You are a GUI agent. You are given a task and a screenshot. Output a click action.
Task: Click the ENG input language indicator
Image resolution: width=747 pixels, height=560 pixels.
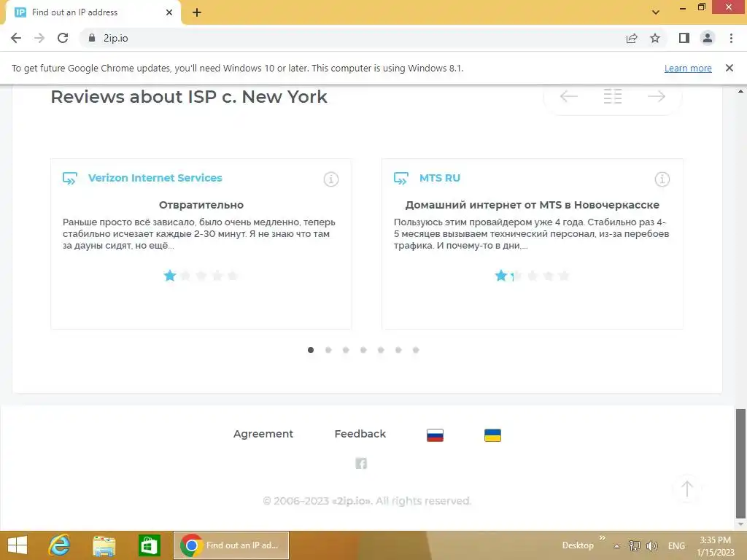676,545
